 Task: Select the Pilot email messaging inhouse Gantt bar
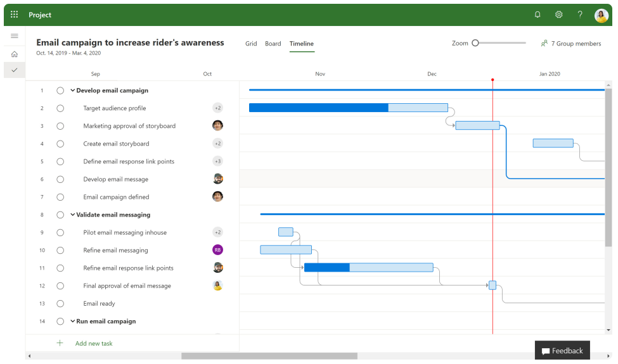pyautogui.click(x=286, y=232)
